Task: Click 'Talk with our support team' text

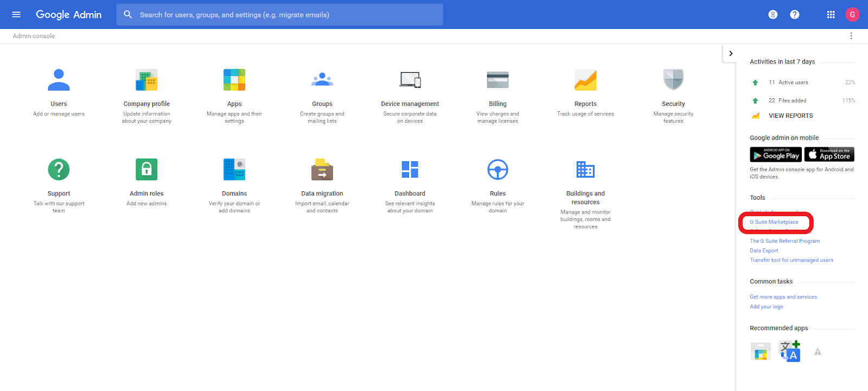Action: (59, 207)
